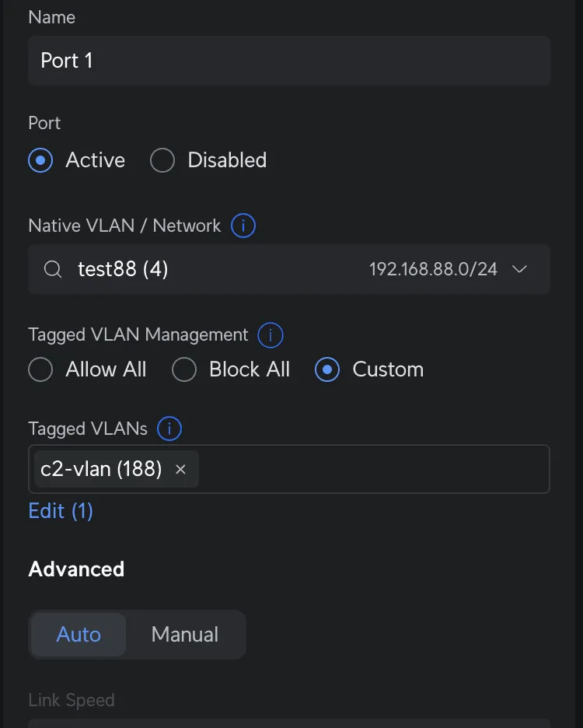Click the search magnifier in Native VLAN field
583x728 pixels.
click(x=52, y=269)
